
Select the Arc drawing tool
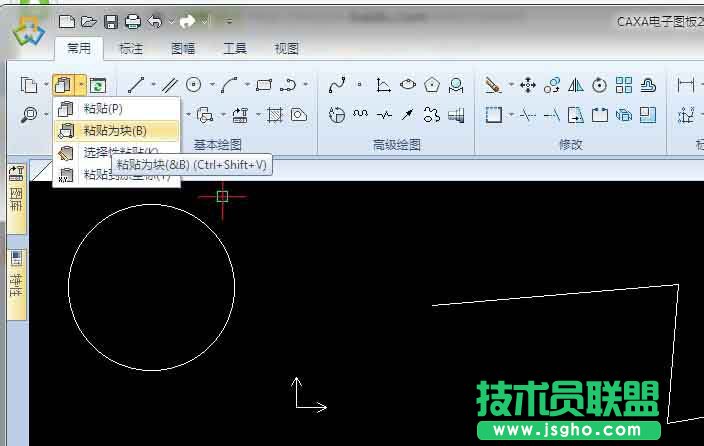(229, 84)
